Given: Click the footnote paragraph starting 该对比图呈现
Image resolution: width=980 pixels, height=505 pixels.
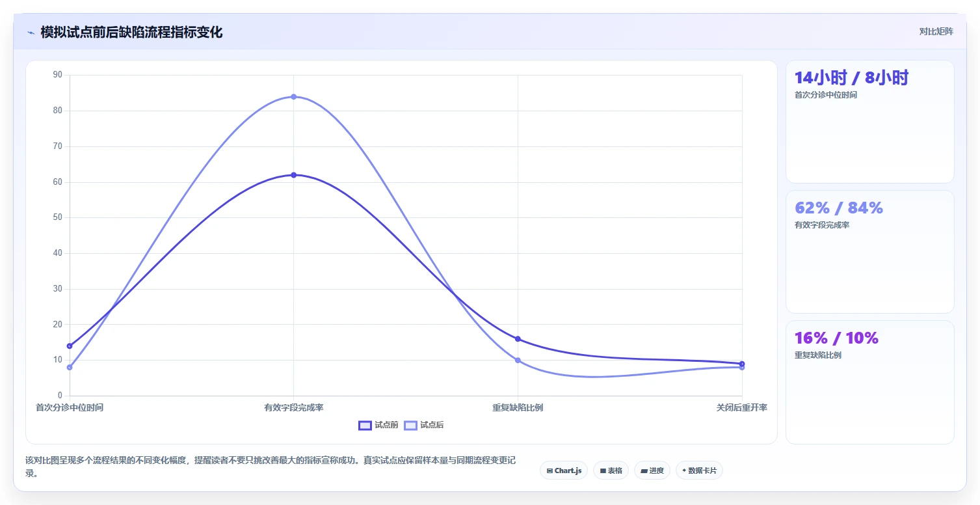Looking at the screenshot, I should coord(271,467).
